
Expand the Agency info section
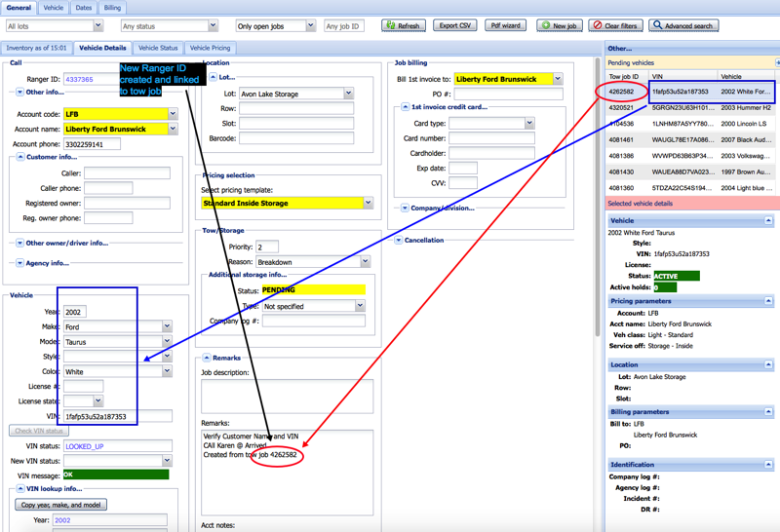coord(19,263)
